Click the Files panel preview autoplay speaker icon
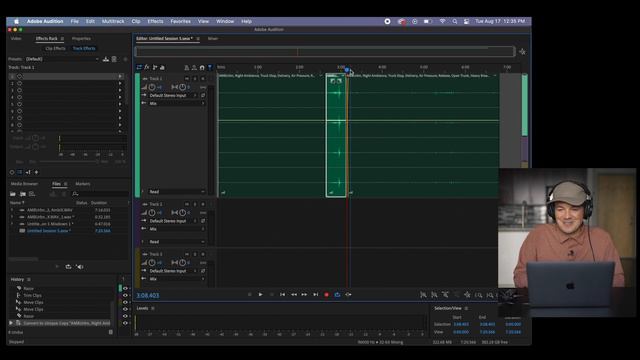640x360 pixels. click(80, 267)
